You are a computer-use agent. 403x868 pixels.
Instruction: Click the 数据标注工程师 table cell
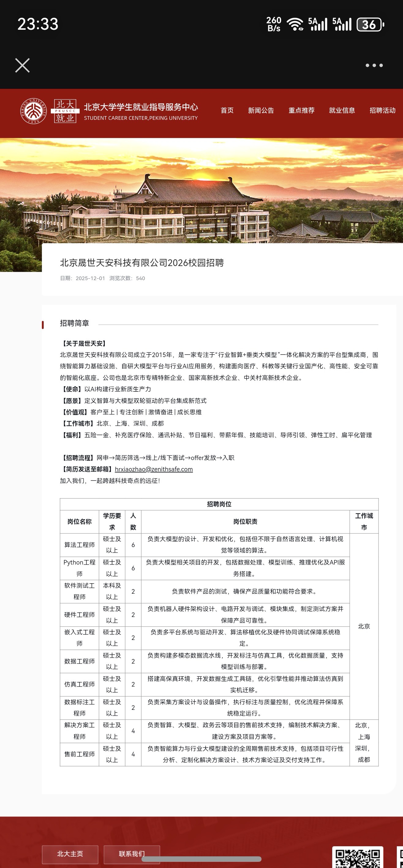coord(79,708)
